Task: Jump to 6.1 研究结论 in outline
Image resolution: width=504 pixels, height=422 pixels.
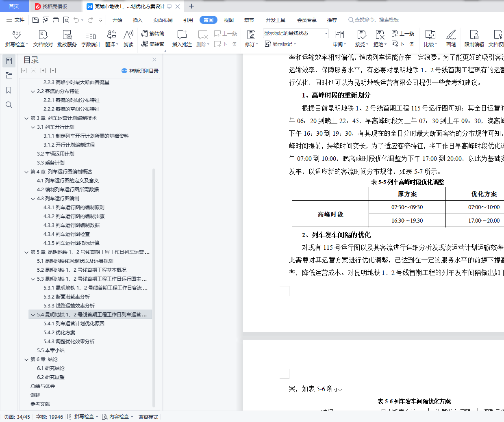Action: point(51,368)
